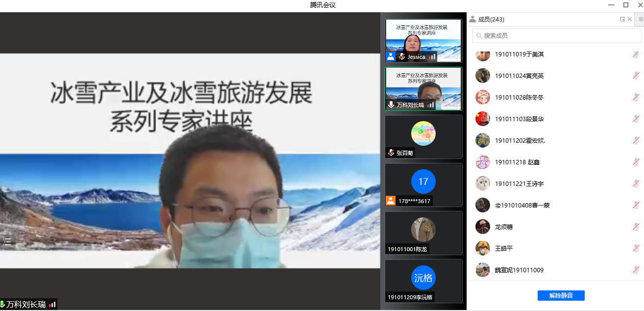Select the 张百菊 participant tile
Image resolution: width=644 pixels, height=311 pixels.
pyautogui.click(x=423, y=136)
